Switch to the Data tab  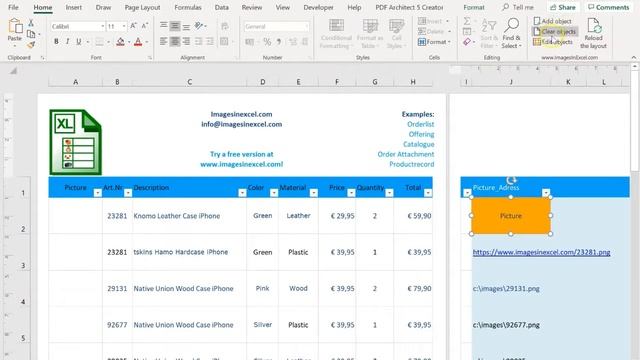tap(222, 7)
